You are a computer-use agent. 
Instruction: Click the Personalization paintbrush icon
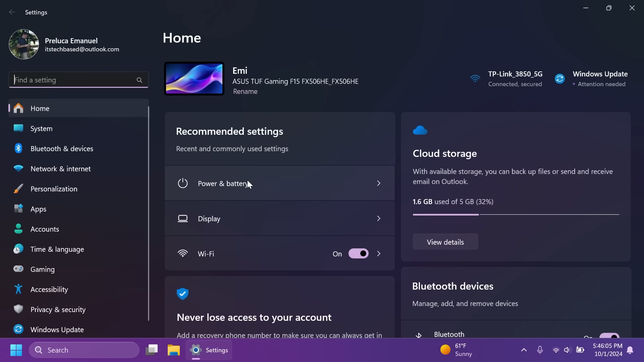click(x=18, y=189)
